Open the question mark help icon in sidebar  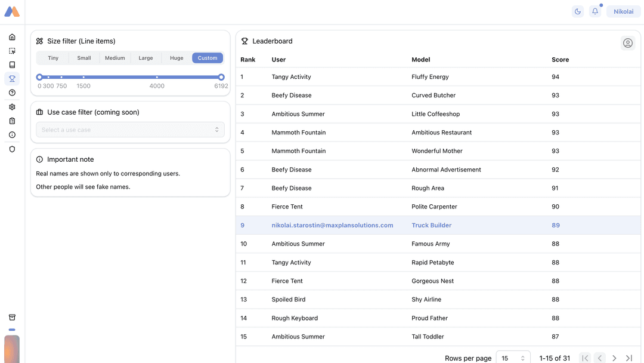coord(12,93)
